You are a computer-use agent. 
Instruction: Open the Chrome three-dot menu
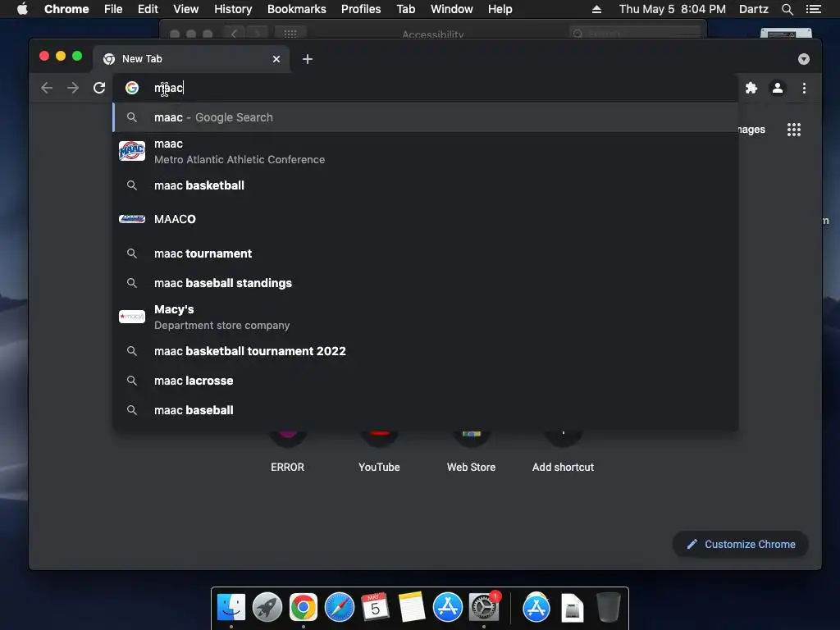[x=804, y=88]
